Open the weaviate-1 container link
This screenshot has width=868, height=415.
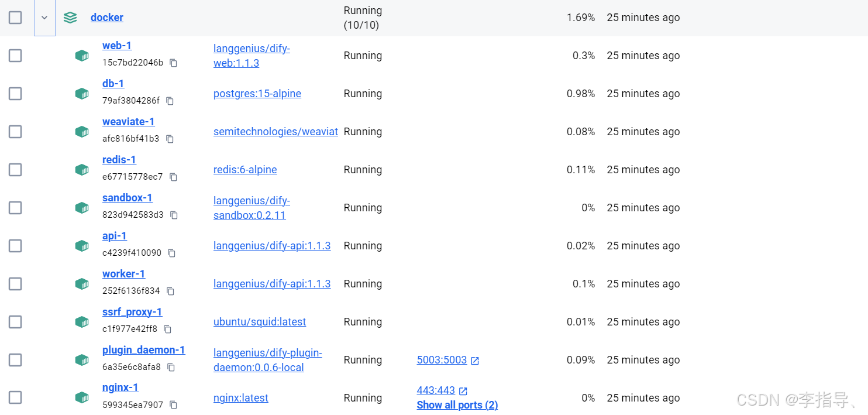point(129,122)
